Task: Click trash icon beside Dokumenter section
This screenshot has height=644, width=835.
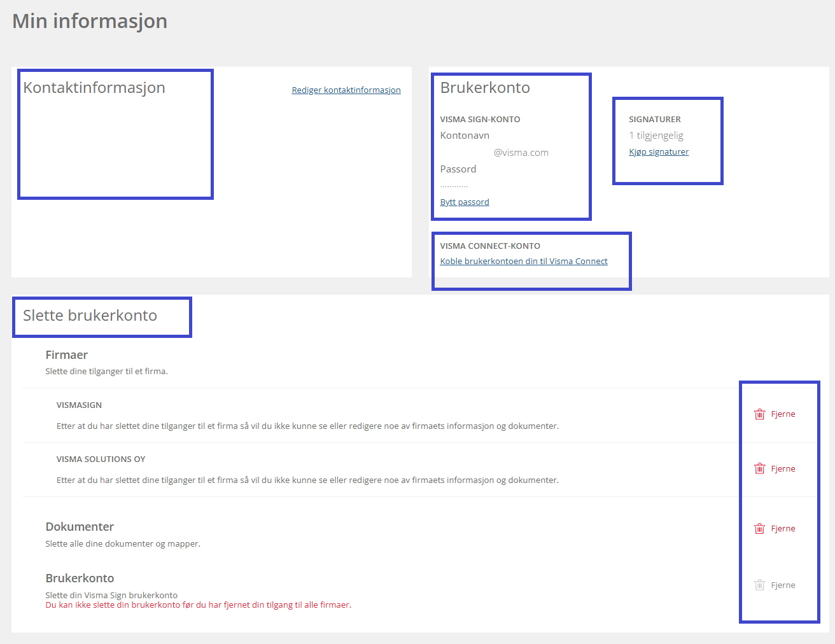Action: [759, 529]
